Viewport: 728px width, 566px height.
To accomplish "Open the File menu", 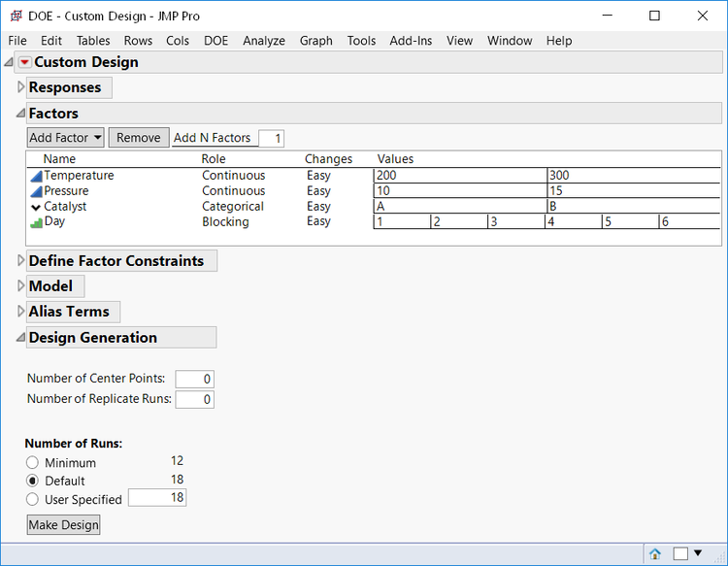I will [17, 41].
